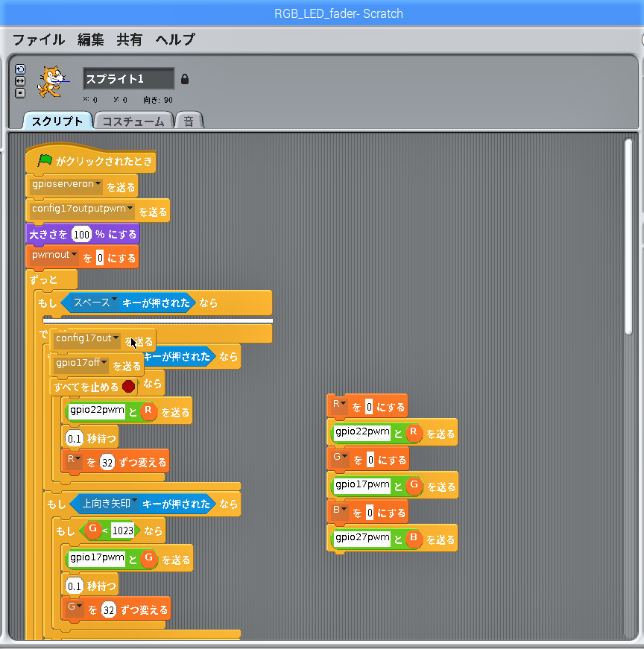Open the スペース key selection dropdown
644x649 pixels.
coord(115,301)
